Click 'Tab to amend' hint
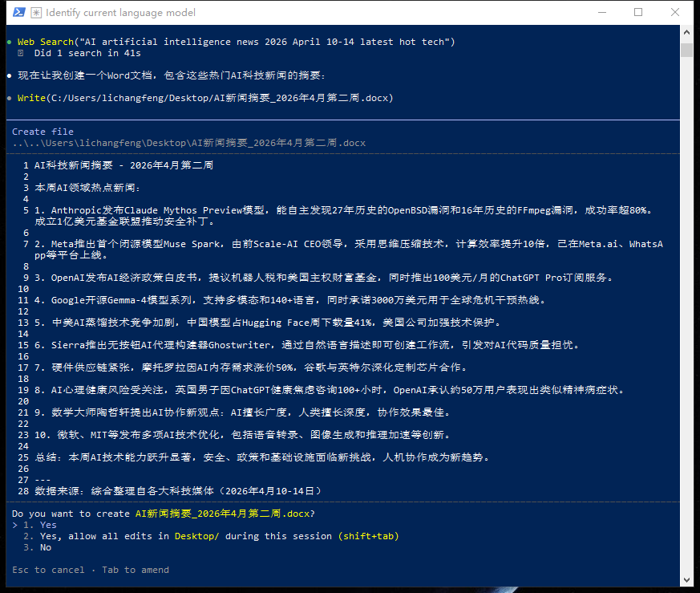 (136, 570)
